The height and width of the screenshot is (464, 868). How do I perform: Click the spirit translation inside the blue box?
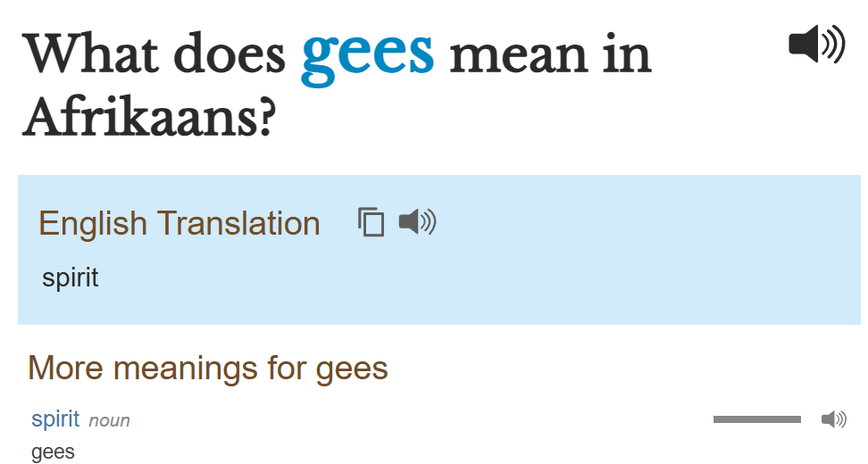71,278
